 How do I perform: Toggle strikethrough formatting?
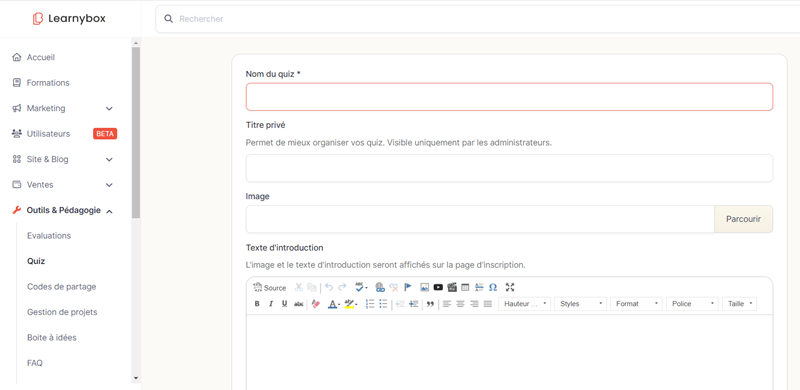[x=299, y=304]
